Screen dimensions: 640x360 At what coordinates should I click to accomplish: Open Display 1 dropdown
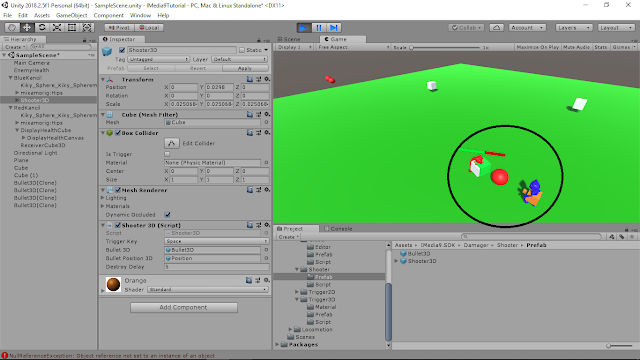tap(294, 47)
